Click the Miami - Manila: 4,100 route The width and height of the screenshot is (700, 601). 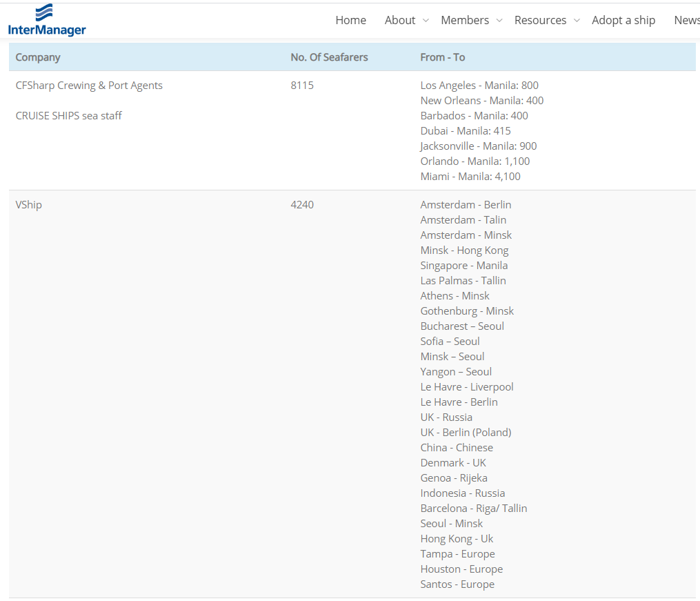point(470,177)
